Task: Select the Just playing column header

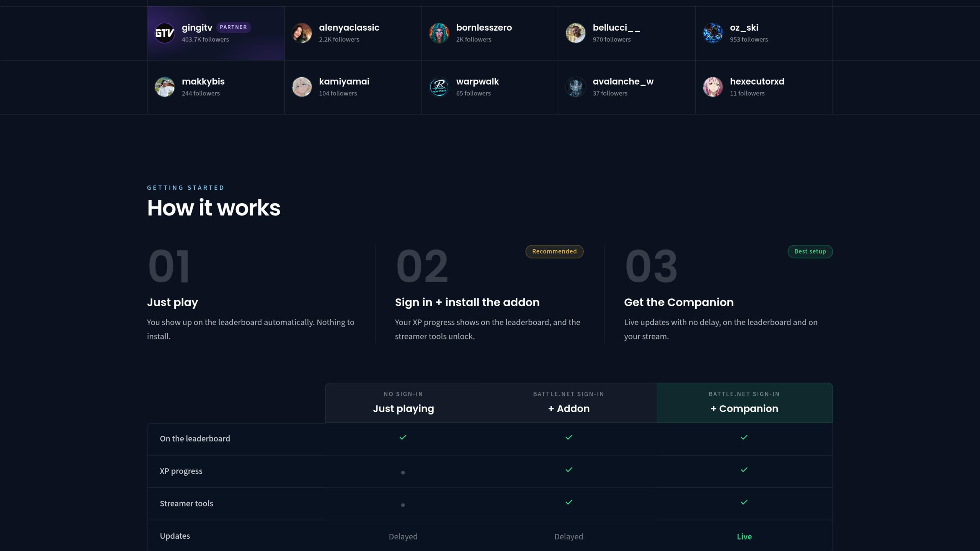Action: 403,403
